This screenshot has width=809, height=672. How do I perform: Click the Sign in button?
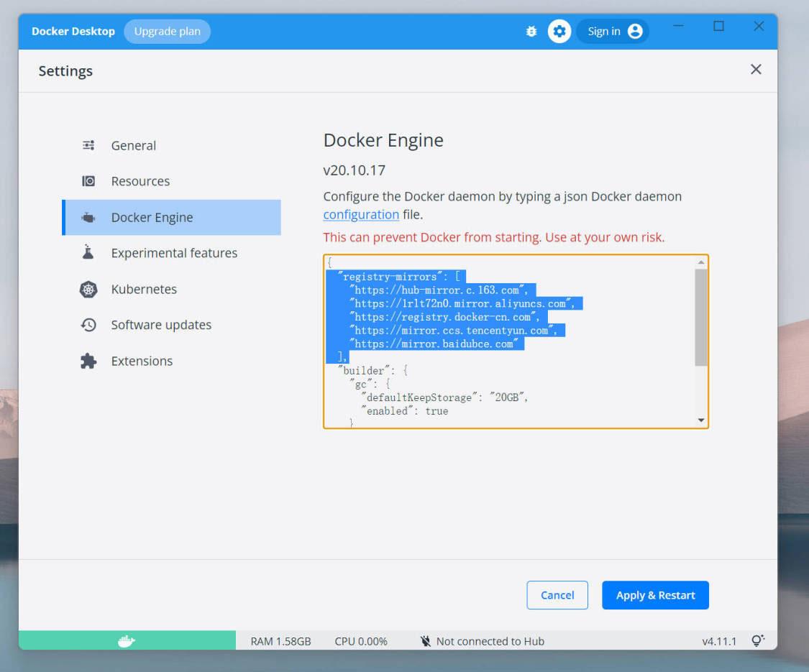pyautogui.click(x=613, y=32)
